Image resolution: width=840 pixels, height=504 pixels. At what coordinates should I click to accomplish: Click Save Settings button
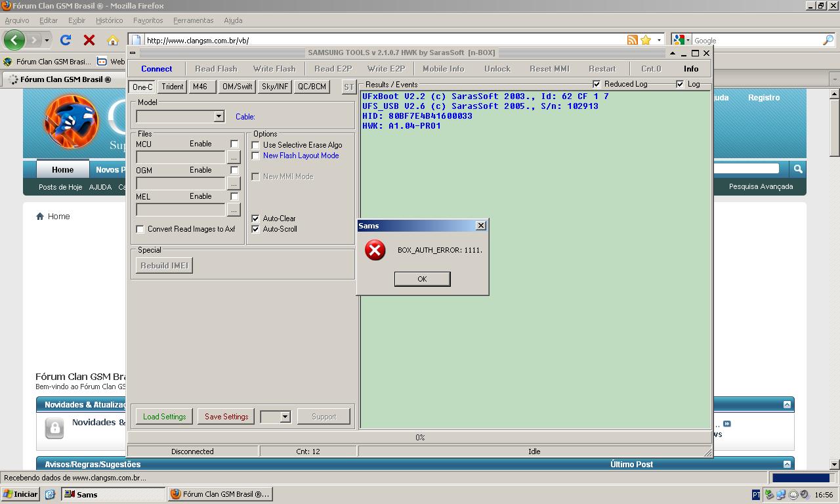coord(226,417)
